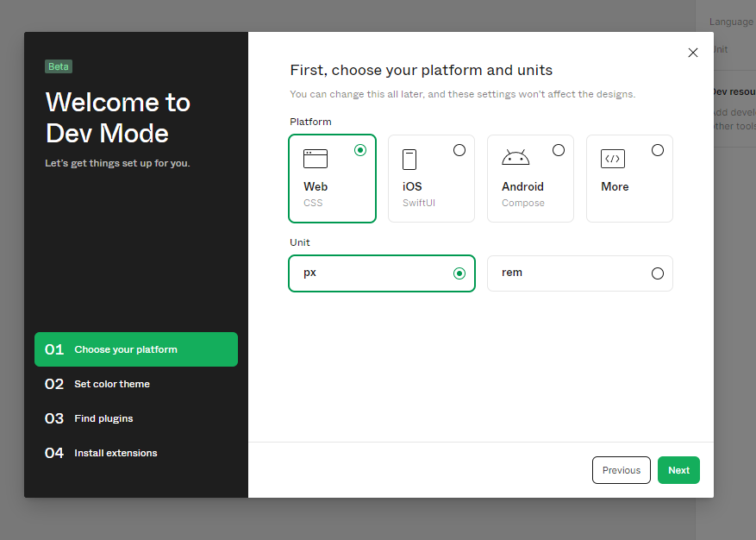Viewport: 756px width, 540px height.
Task: Click the px unit label
Action: click(309, 273)
